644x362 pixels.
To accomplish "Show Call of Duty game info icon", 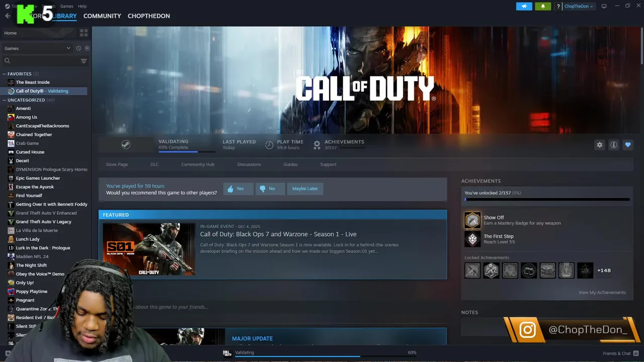I will pos(613,145).
